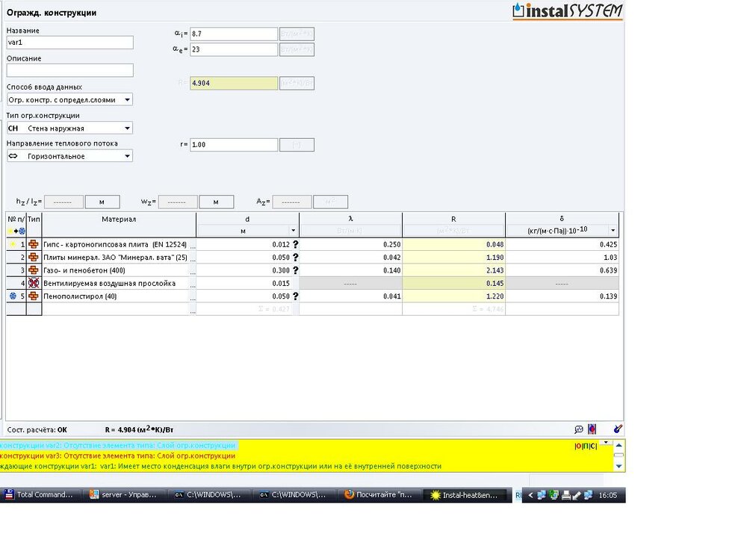Click the snowflake marker in row 5
747x560 pixels.
[x=13, y=296]
